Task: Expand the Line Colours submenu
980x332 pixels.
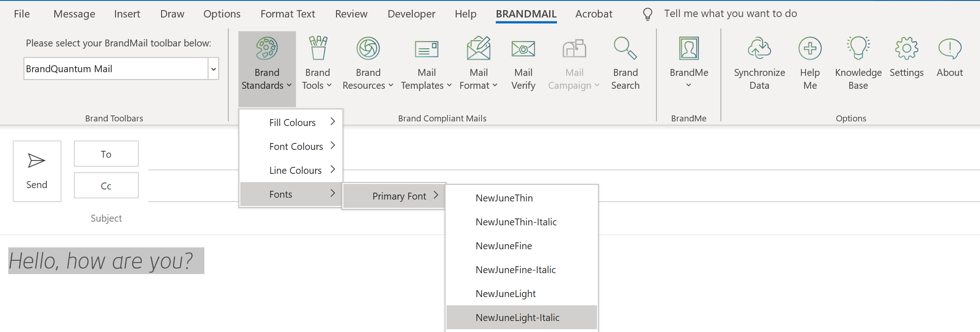Action: [x=291, y=170]
